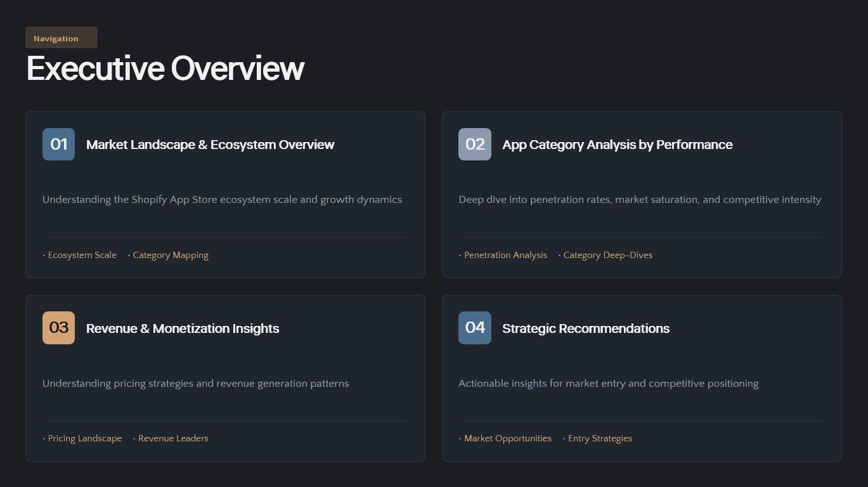This screenshot has width=868, height=487.
Task: Click the 02 number badge
Action: tap(474, 145)
